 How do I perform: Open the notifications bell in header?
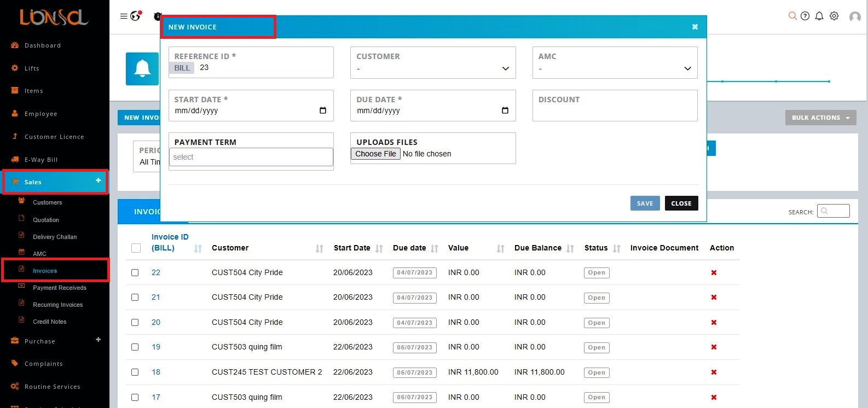819,16
